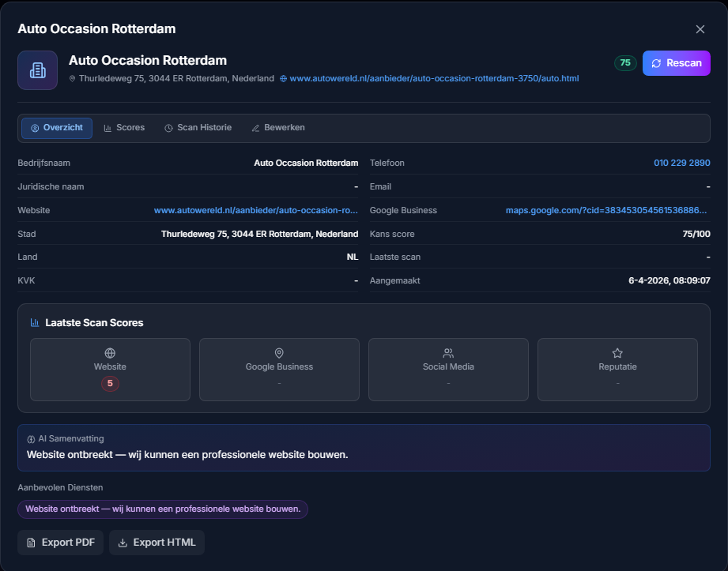The height and width of the screenshot is (571, 728).
Task: Click the header address Thurledeweg 75, 3044 ER
Action: coord(176,79)
